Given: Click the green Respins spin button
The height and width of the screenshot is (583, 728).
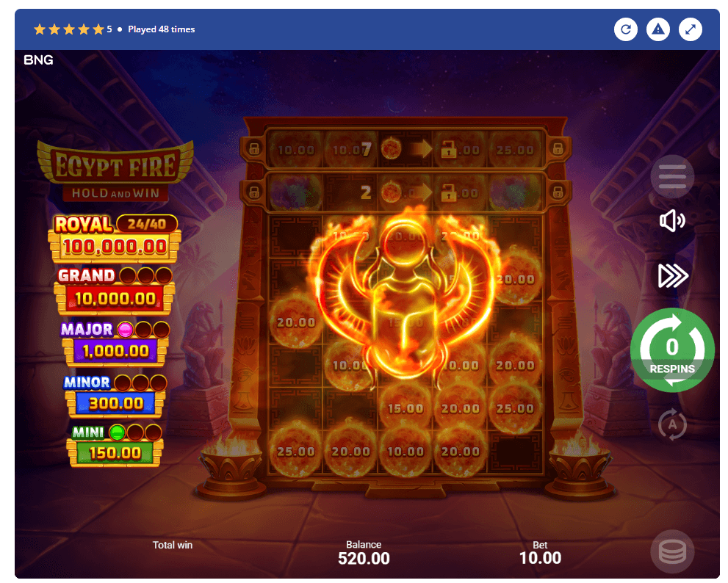Looking at the screenshot, I should point(672,350).
